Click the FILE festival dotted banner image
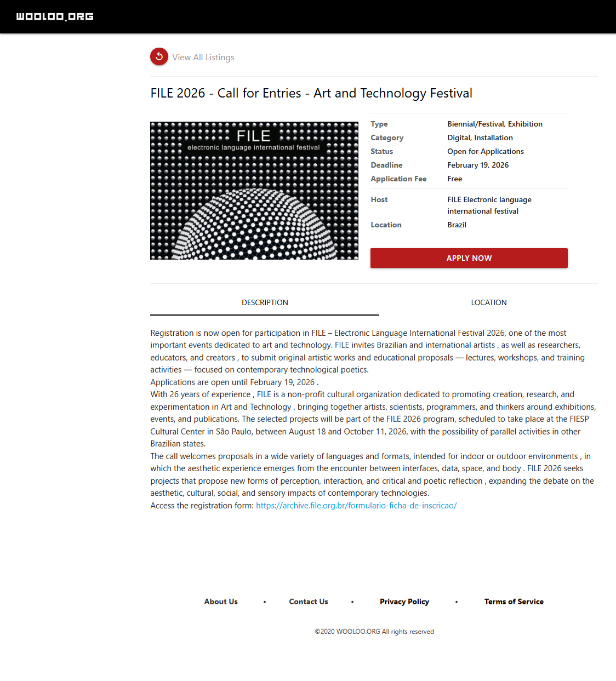This screenshot has height=681, width=616. click(254, 191)
